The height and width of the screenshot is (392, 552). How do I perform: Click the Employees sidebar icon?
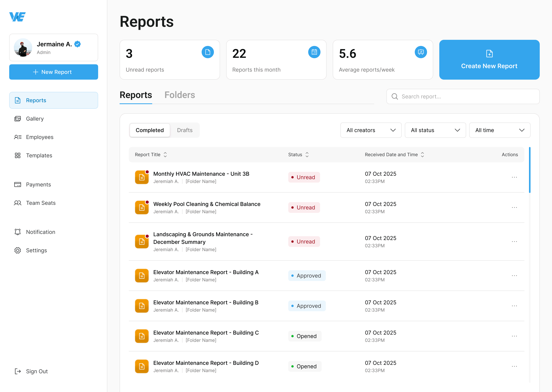pos(18,137)
